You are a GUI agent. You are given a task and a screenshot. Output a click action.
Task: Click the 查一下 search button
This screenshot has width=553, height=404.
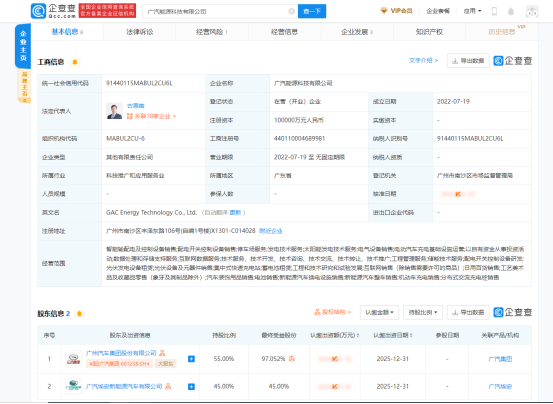click(312, 11)
